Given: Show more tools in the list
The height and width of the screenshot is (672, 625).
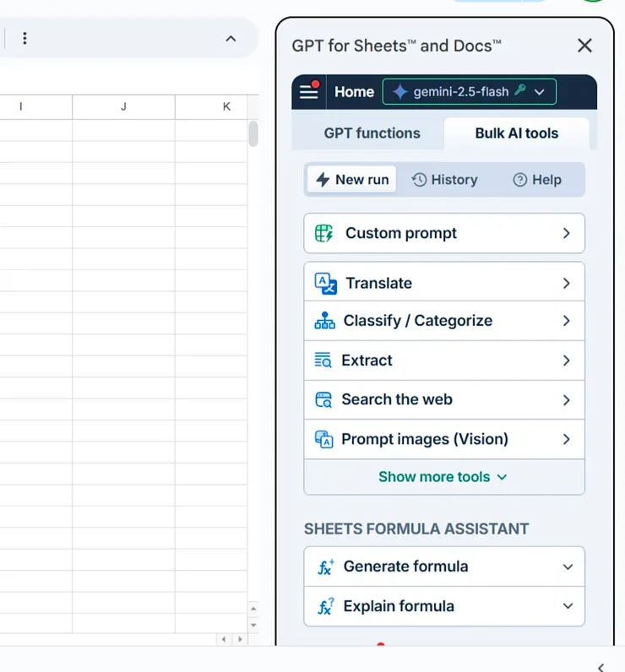Looking at the screenshot, I should click(443, 477).
